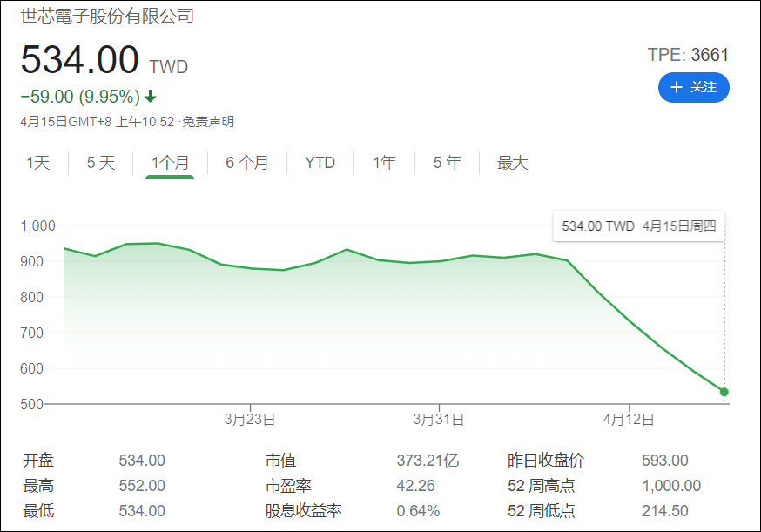Select the 最大 chart period
The image size is (761, 532).
click(512, 162)
